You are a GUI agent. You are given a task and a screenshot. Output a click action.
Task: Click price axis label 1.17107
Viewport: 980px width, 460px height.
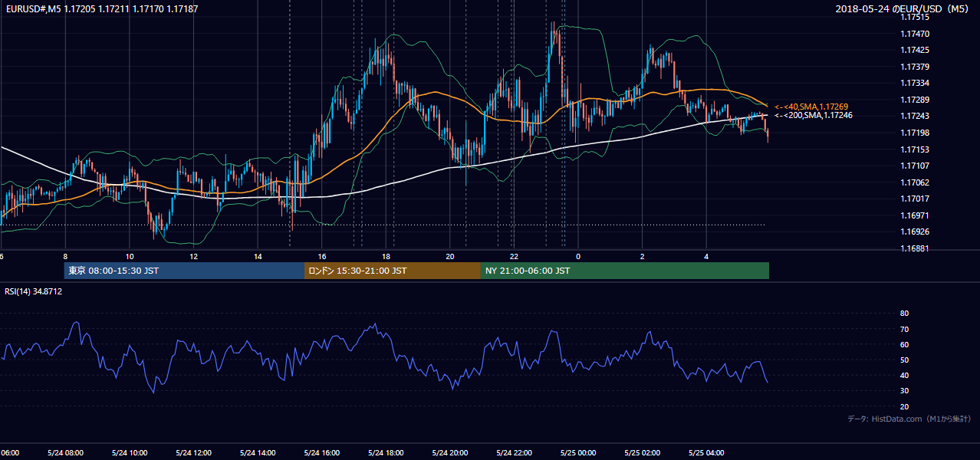pos(915,166)
